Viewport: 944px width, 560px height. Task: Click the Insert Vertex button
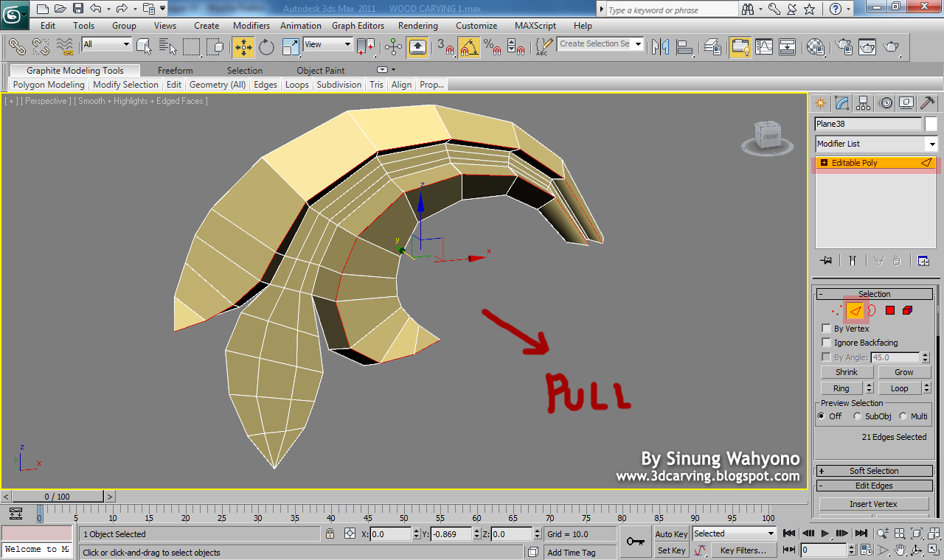point(873,503)
